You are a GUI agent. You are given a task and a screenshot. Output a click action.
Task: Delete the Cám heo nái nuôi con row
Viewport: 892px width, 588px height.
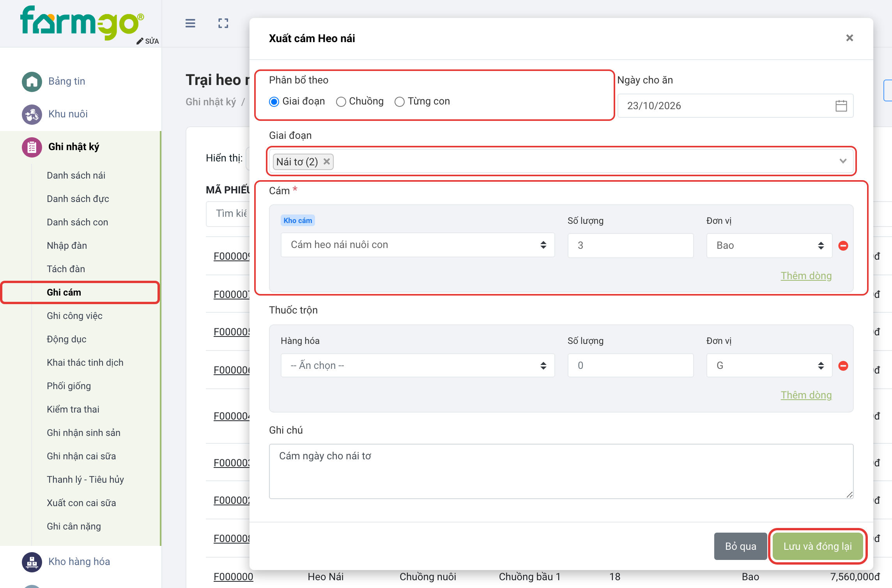click(x=843, y=246)
